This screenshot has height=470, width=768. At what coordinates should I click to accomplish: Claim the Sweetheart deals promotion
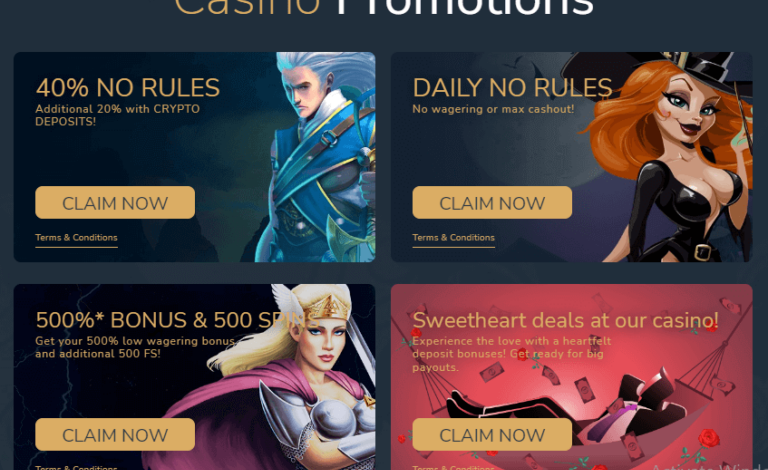(492, 434)
